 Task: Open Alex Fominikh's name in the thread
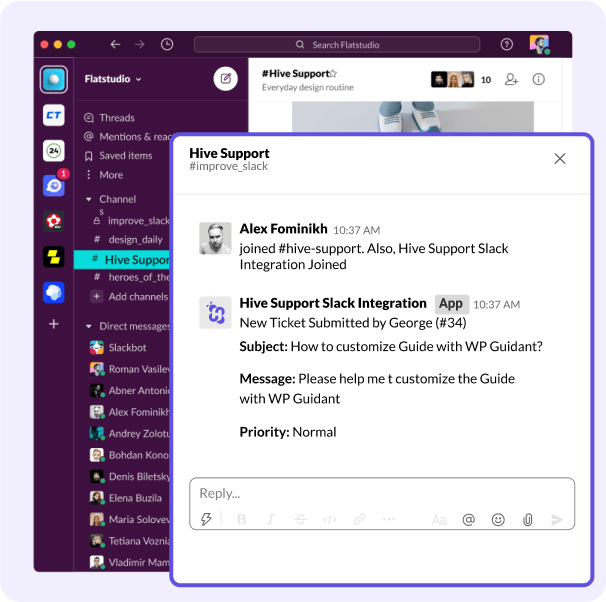(x=283, y=229)
